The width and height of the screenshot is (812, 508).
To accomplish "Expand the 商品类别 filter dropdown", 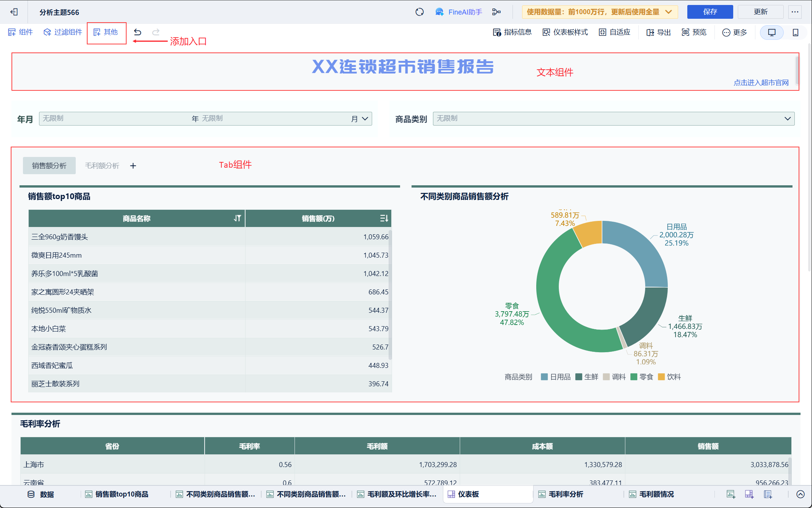I will (787, 119).
